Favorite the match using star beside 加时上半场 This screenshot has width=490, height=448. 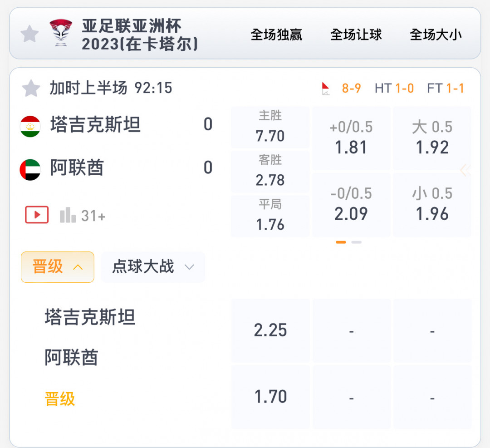tap(31, 88)
